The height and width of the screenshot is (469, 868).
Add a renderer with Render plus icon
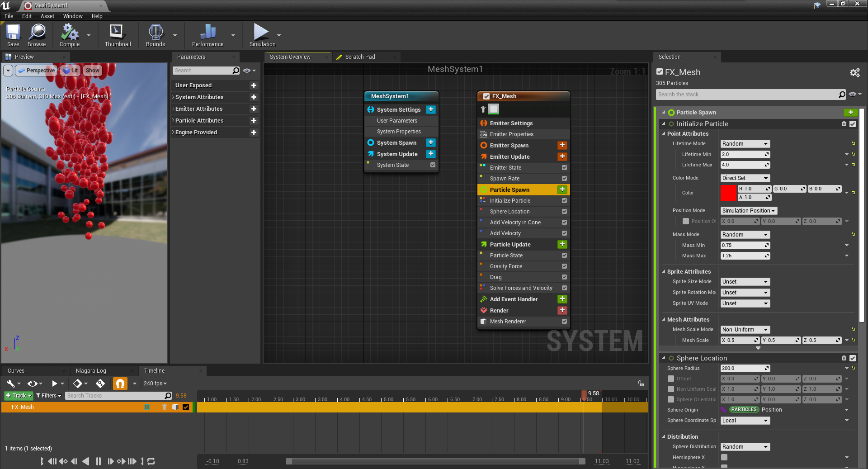[x=562, y=310]
